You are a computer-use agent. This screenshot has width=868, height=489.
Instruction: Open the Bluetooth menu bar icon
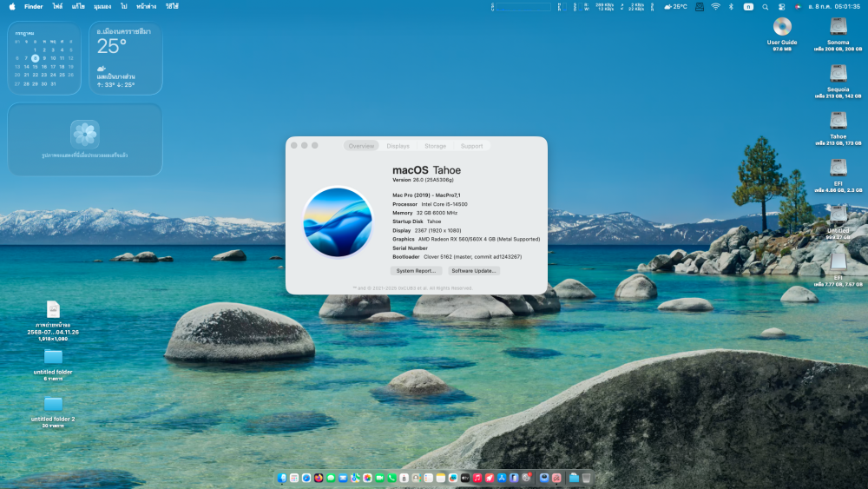(x=731, y=7)
